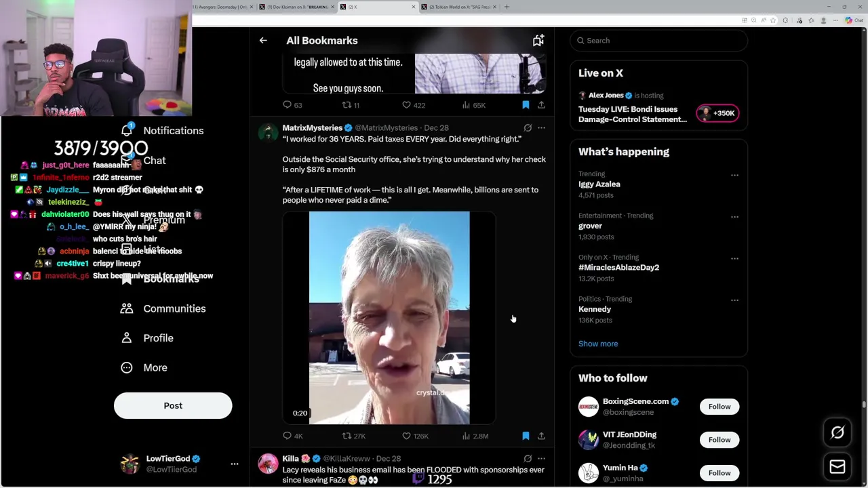Open more options for #MiraclesAblazeDay2 trend
Viewport: 868px width, 488px height.
(x=734, y=258)
